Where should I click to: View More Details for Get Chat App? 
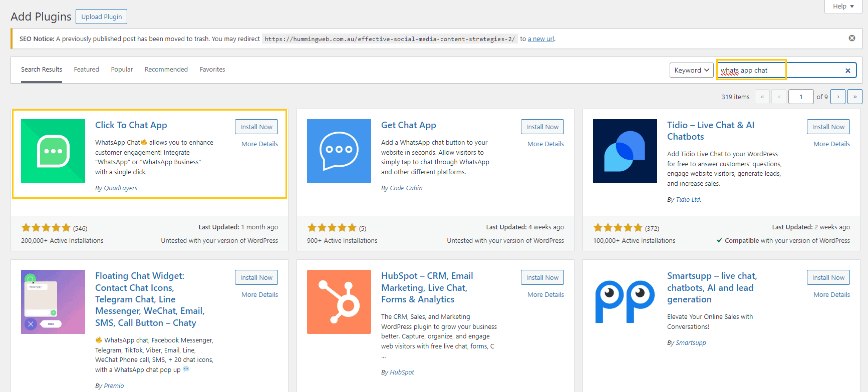pos(545,144)
